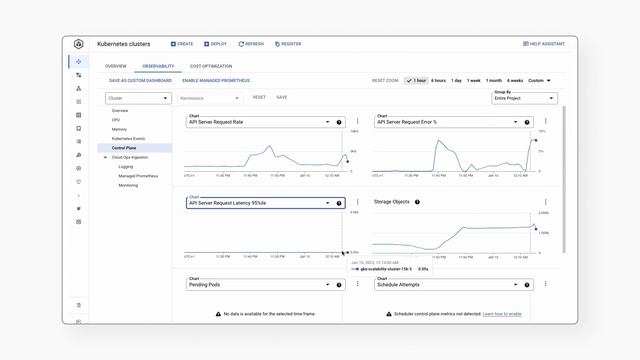Screen dimensions: 640x360
Task: Collapse the Cloud Ops Ingestion tree arrow
Action: 105,158
